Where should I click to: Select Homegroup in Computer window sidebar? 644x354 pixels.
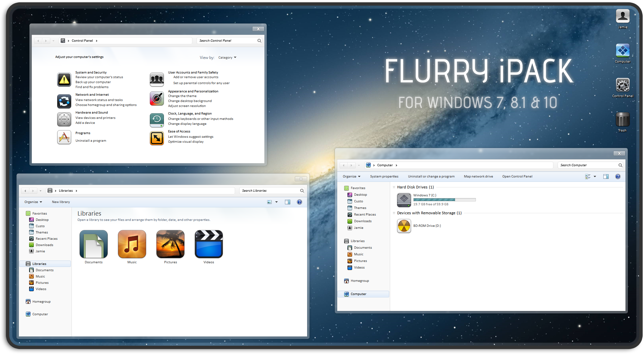click(x=360, y=281)
